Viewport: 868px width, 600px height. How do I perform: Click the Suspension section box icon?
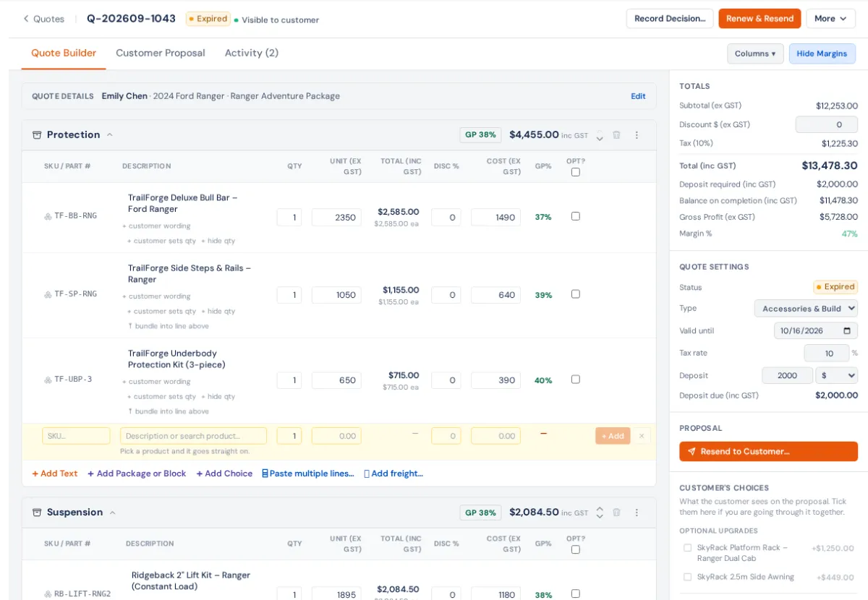coord(37,513)
